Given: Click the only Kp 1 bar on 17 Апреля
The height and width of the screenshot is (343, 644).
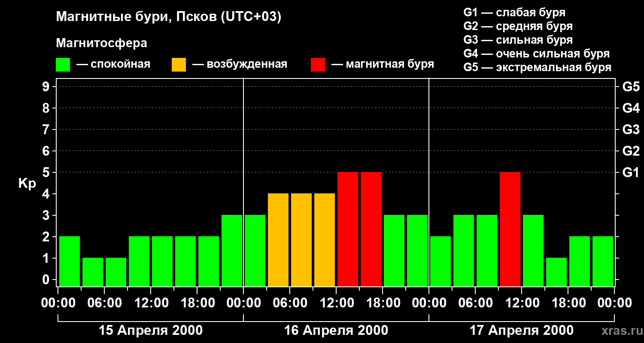Looking at the screenshot, I should [556, 272].
